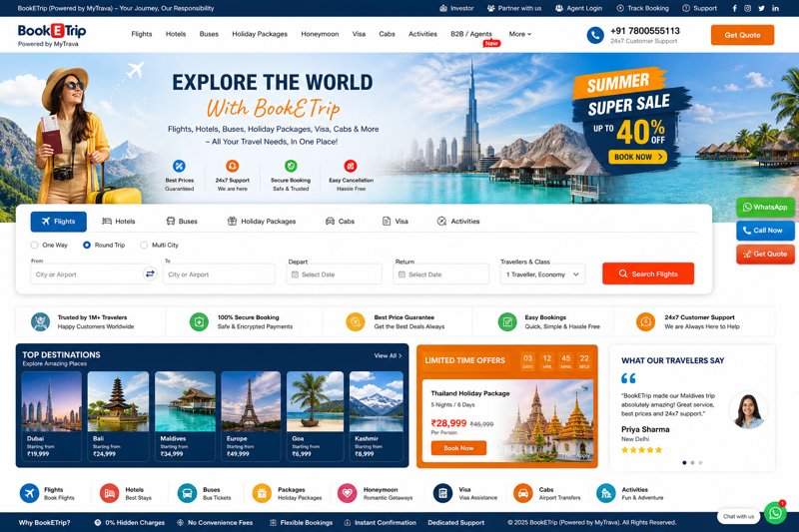The width and height of the screenshot is (799, 532).
Task: Click the Cabs round icon in the category row
Action: [522, 493]
